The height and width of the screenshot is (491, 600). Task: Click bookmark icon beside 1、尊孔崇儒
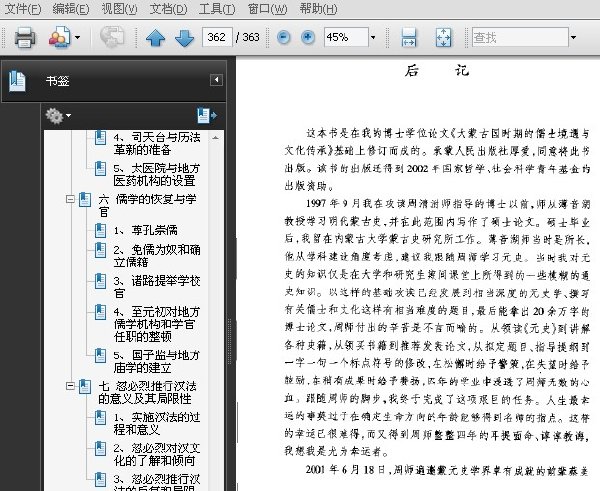click(100, 230)
